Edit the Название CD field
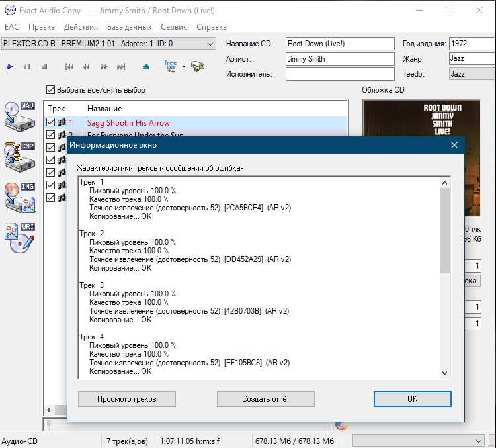Image resolution: width=496 pixels, height=448 pixels. click(340, 44)
